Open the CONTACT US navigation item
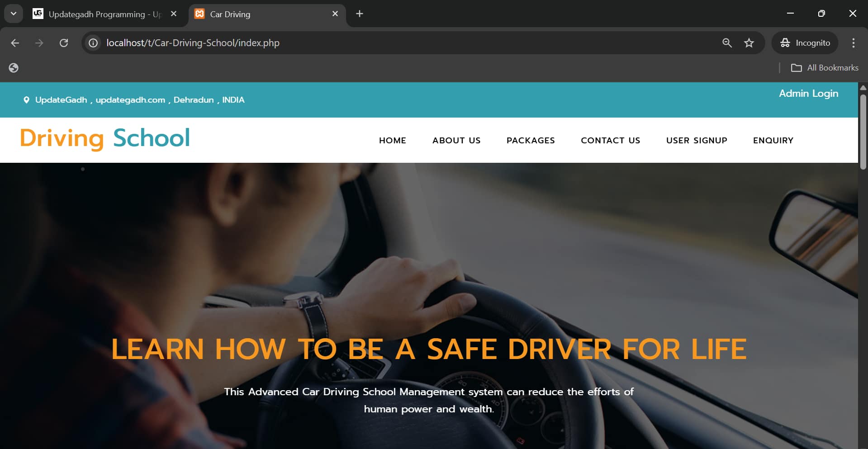Image resolution: width=868 pixels, height=449 pixels. click(611, 140)
